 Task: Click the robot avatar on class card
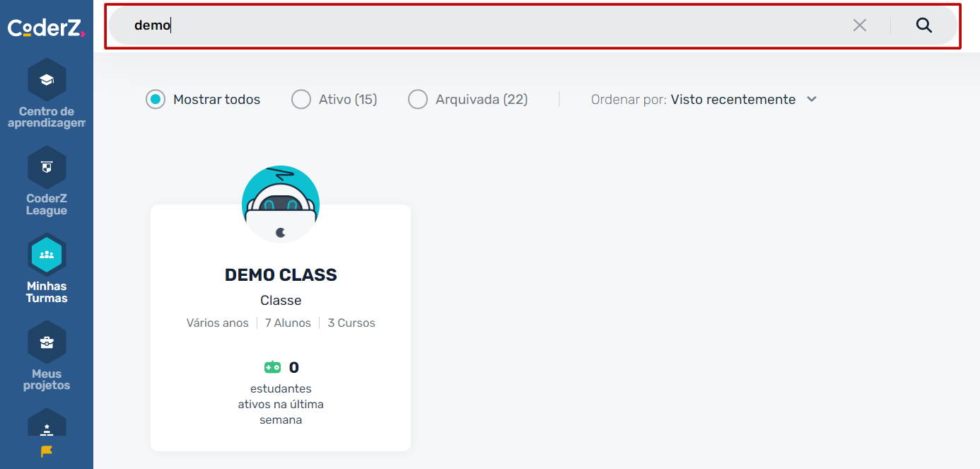coord(281,204)
